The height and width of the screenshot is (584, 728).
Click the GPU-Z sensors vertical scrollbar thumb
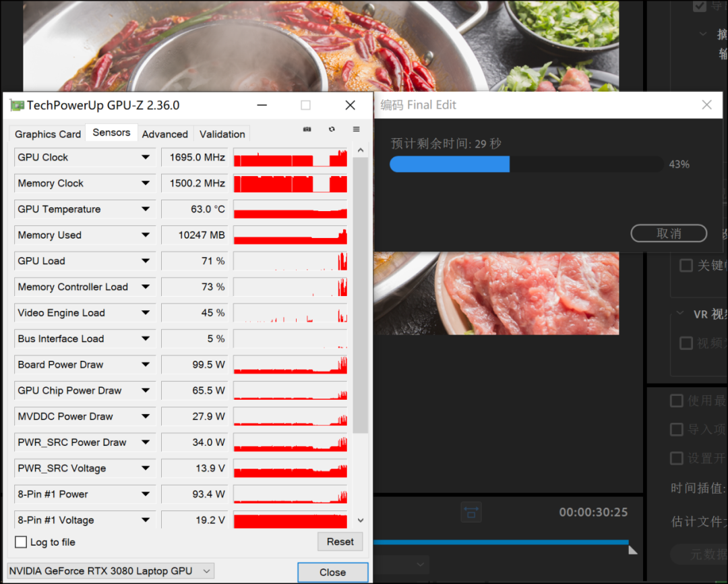[360, 295]
